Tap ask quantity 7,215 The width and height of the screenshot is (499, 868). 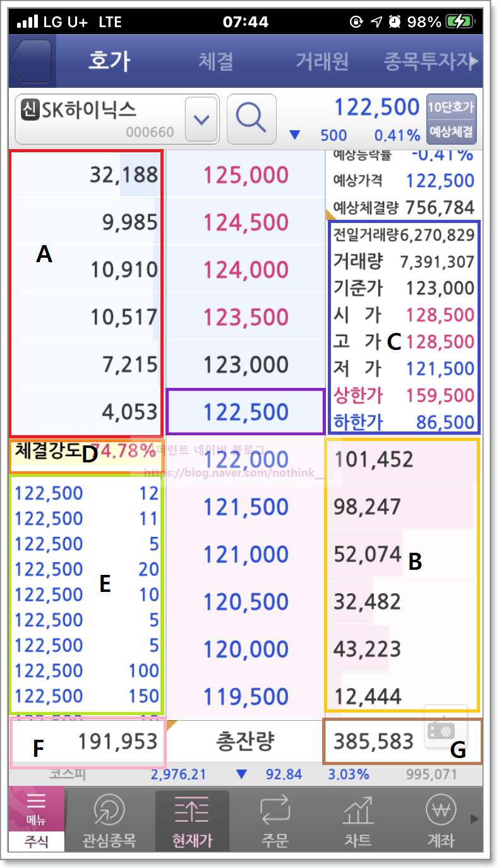[x=129, y=365]
